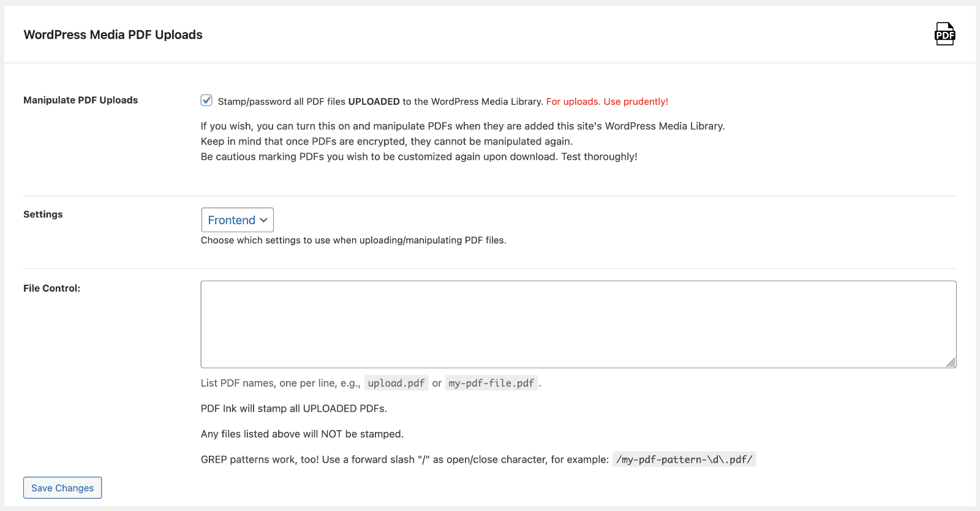
Task: Click the "Stamp/password all PDF files" checkbox label
Action: pos(380,102)
